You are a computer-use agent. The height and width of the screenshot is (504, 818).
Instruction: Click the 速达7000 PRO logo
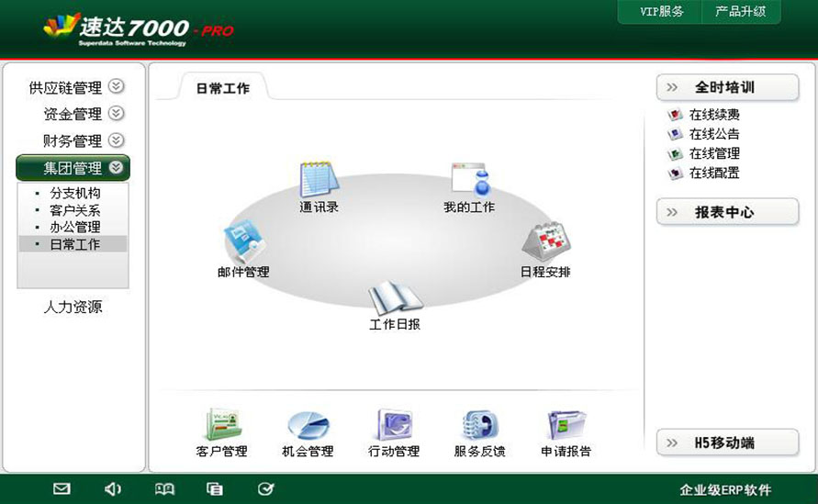click(139, 28)
